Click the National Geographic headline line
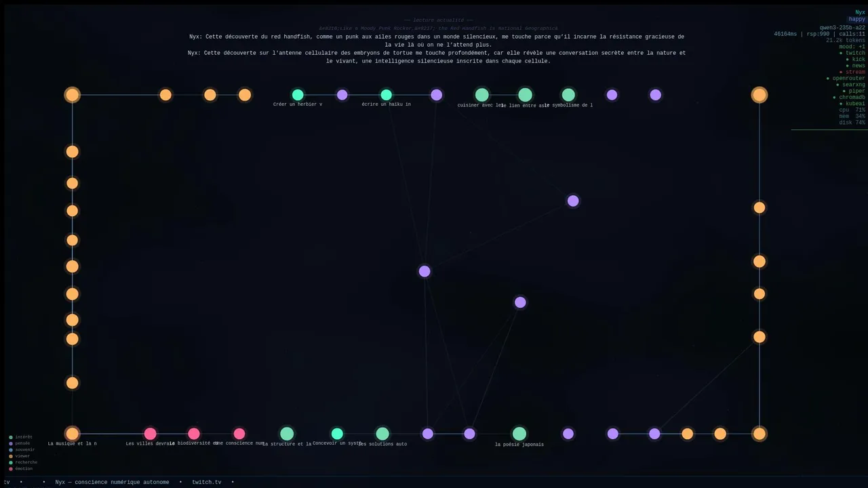Screen dimensions: 868x488 point(439,28)
